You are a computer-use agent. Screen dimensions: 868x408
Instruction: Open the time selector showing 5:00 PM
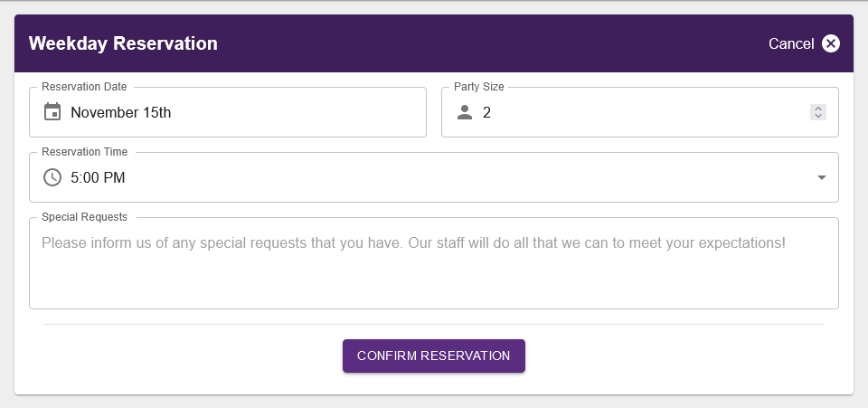click(98, 177)
